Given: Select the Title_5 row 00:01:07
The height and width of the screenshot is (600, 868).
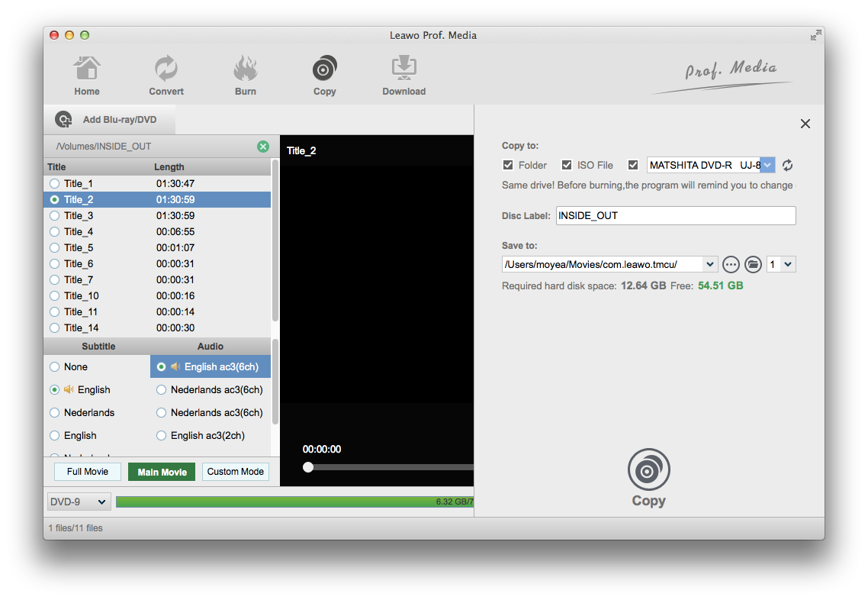Looking at the screenshot, I should coord(157,247).
